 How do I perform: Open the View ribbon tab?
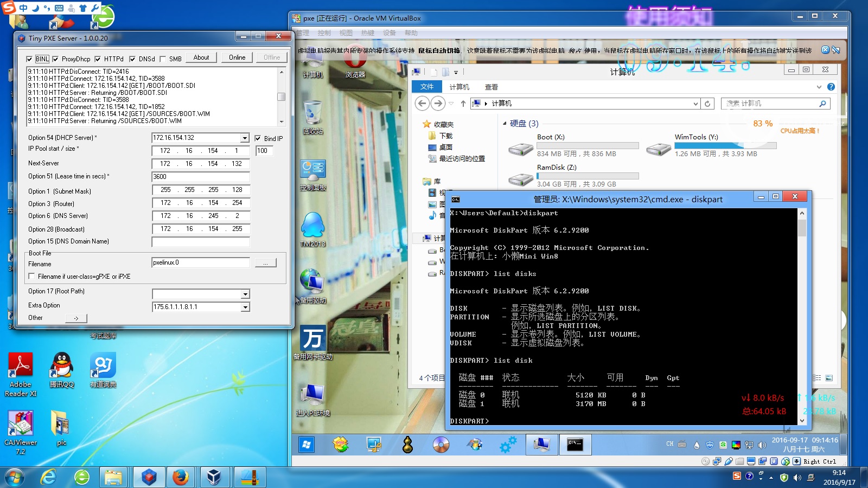(x=492, y=87)
